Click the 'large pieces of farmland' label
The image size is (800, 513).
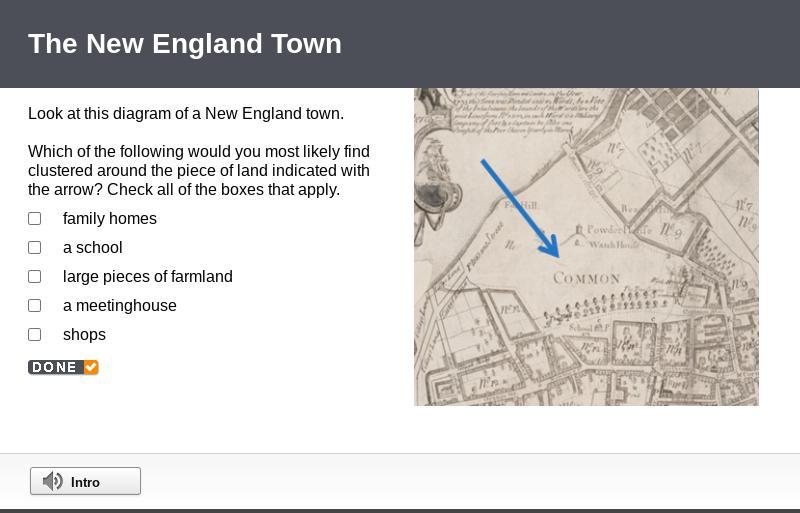coord(147,277)
